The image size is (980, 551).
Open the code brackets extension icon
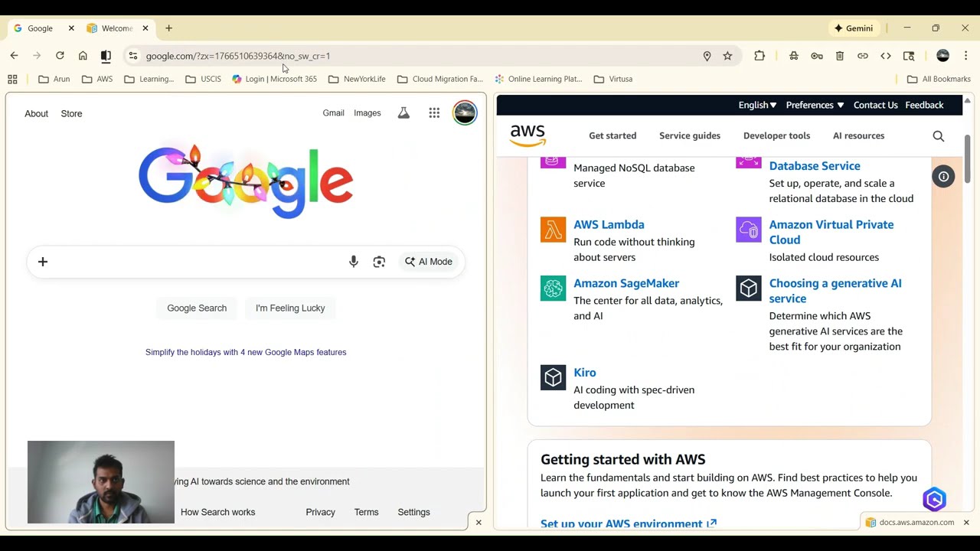coord(886,56)
